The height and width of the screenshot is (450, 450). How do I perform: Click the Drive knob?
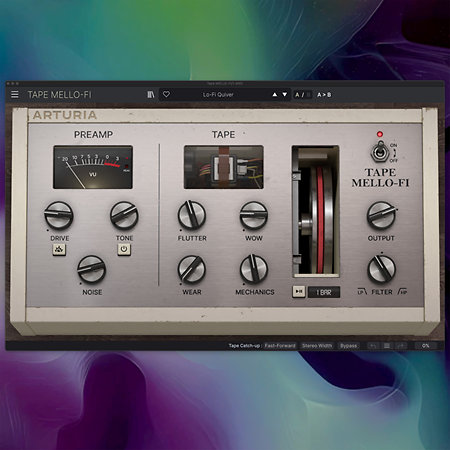point(59,215)
